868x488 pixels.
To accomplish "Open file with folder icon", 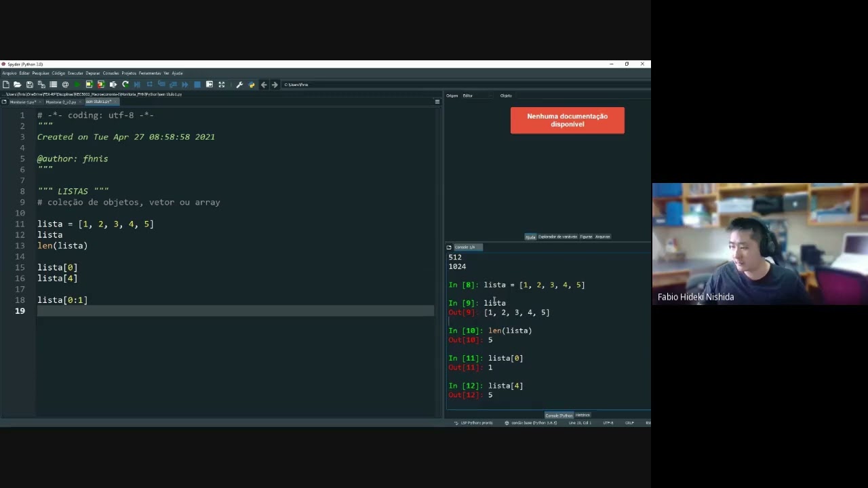I will pyautogui.click(x=18, y=85).
